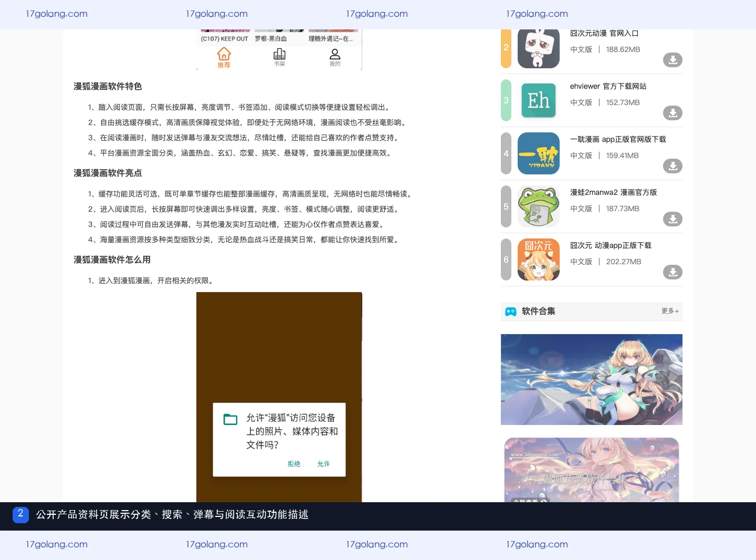The height and width of the screenshot is (560, 756).
Task: Open 一耽漫画 app正版官网版下载 link
Action: [618, 139]
